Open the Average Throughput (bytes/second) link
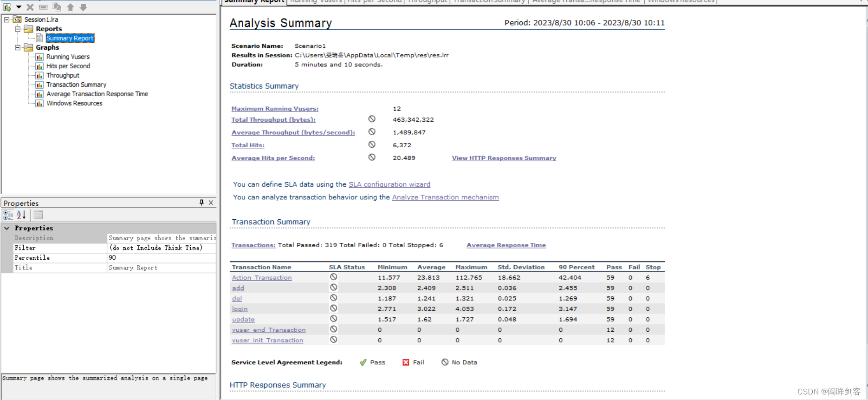Viewport: 868px width, 400px height. coord(293,132)
